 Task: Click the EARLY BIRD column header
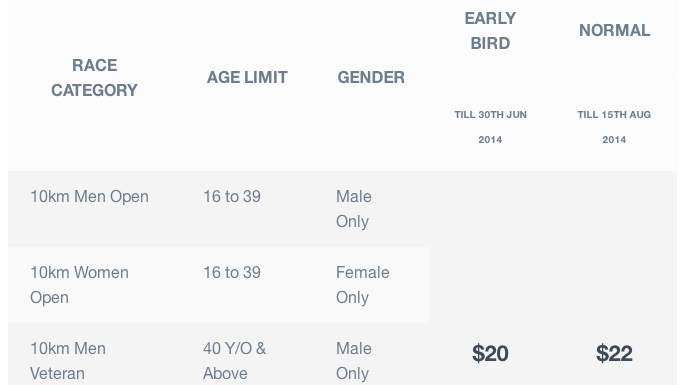tap(490, 31)
